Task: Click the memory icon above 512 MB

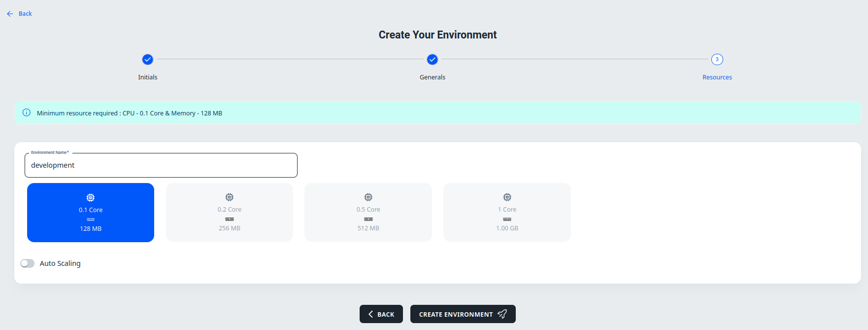Action: (368, 219)
